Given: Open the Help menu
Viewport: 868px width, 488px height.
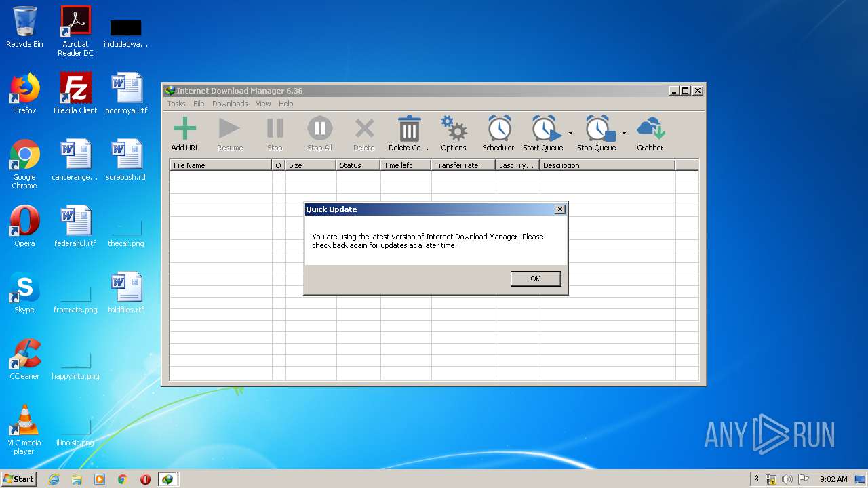Looking at the screenshot, I should tap(286, 104).
